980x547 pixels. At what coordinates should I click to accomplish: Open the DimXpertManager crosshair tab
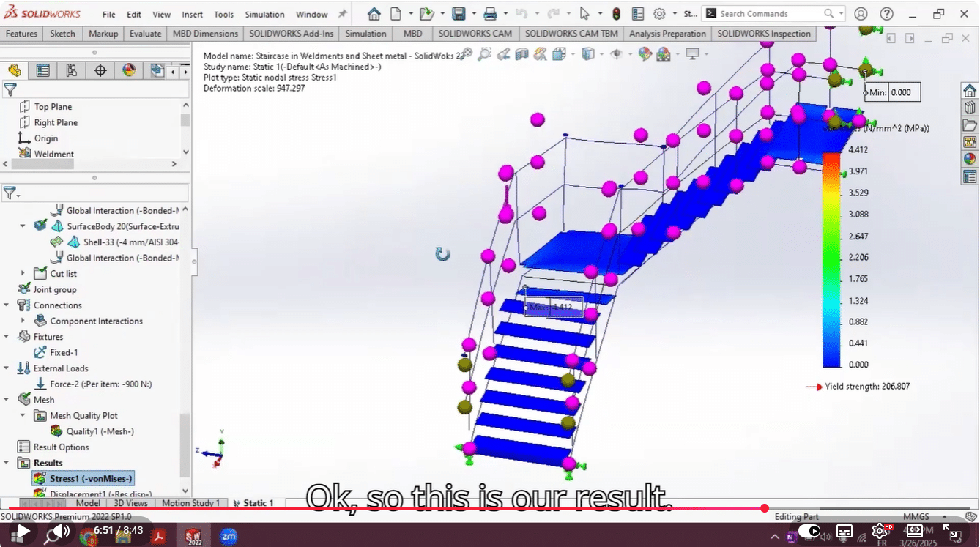[100, 70]
